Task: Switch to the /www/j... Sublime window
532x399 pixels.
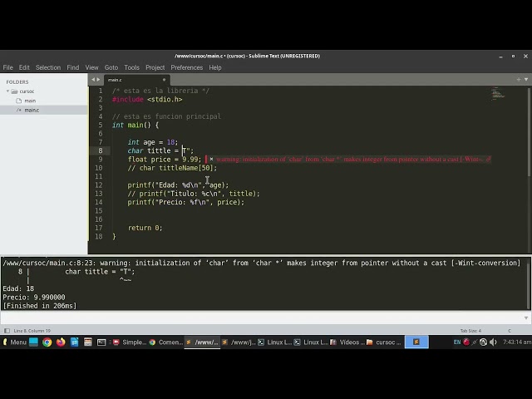Action: [x=239, y=342]
